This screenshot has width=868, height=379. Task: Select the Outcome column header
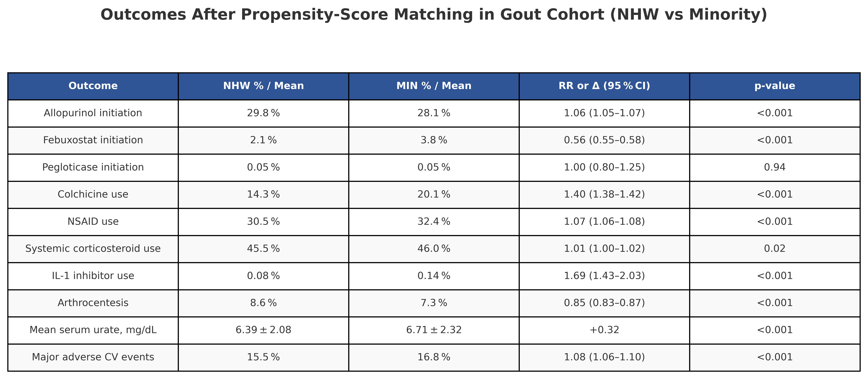(93, 86)
